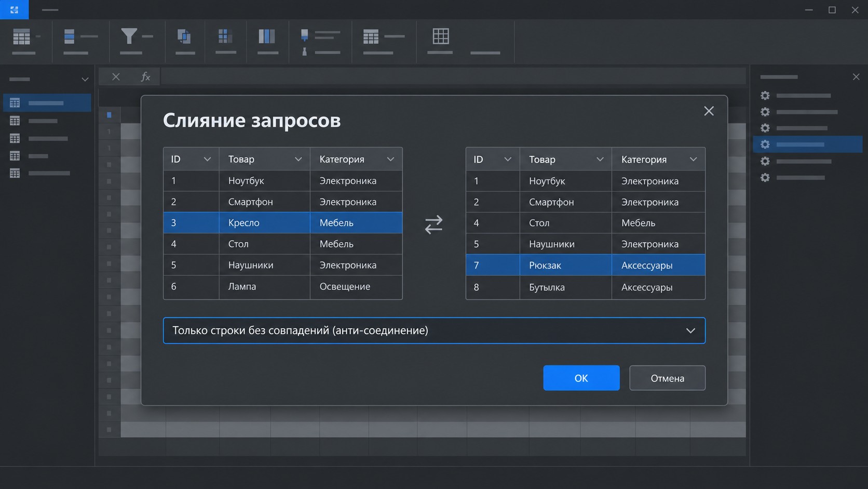Screen dimensions: 868x489
Task: Click the filter funnel icon in ribbon
Action: [129, 36]
